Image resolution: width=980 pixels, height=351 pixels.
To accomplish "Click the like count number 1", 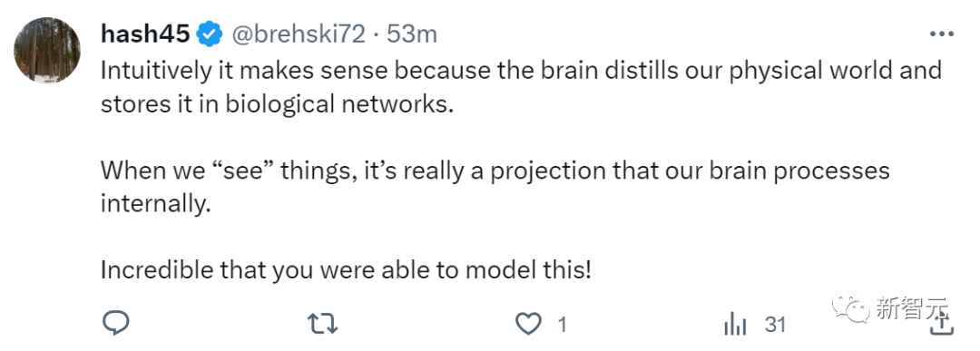I will (562, 325).
